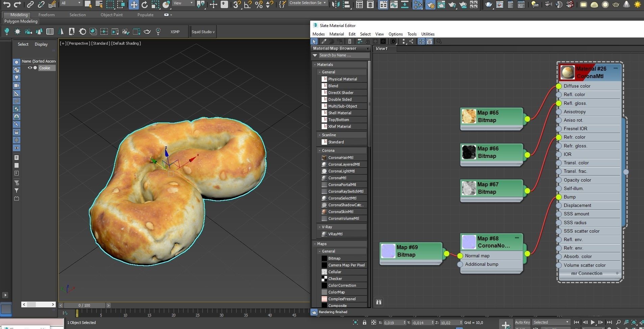Click the Corona sun light icon

click(x=637, y=4)
